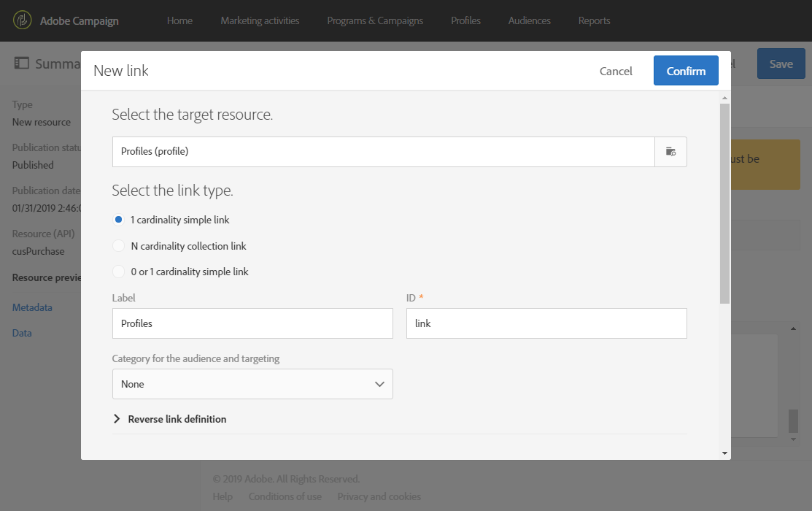This screenshot has width=812, height=511.
Task: Select N cardinality collection link option
Action: [119, 246]
